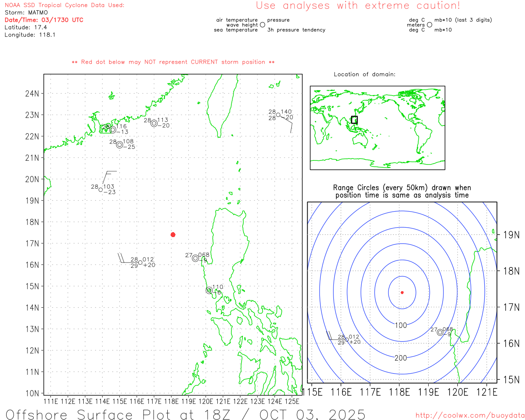Click the '100' range circle label
Viewport: 525px width, 420px height.
(401, 325)
